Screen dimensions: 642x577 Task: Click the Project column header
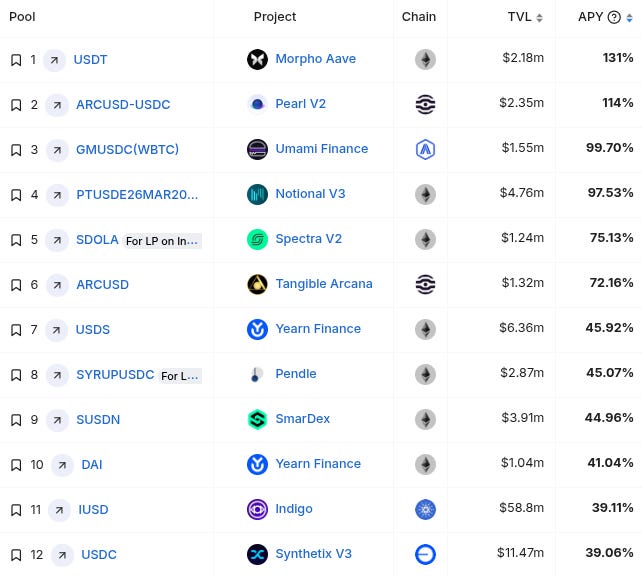point(275,17)
